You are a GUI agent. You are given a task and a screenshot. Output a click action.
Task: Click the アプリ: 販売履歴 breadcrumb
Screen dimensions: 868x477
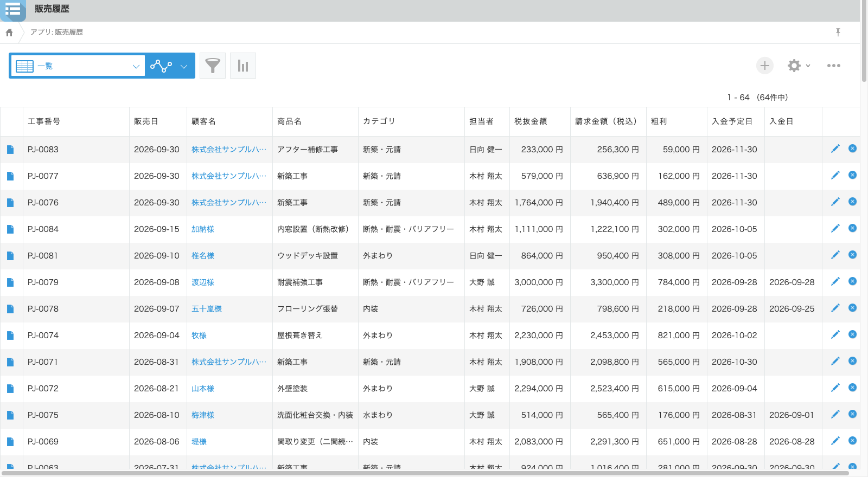click(56, 33)
